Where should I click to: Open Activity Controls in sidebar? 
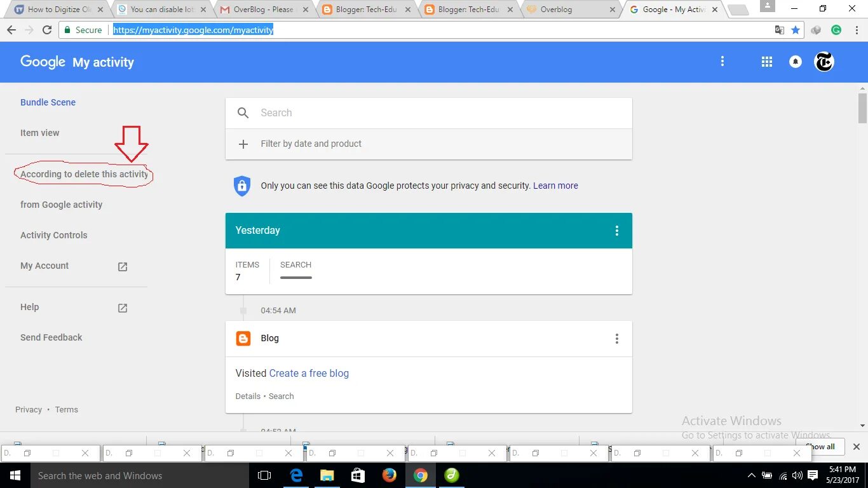(53, 235)
